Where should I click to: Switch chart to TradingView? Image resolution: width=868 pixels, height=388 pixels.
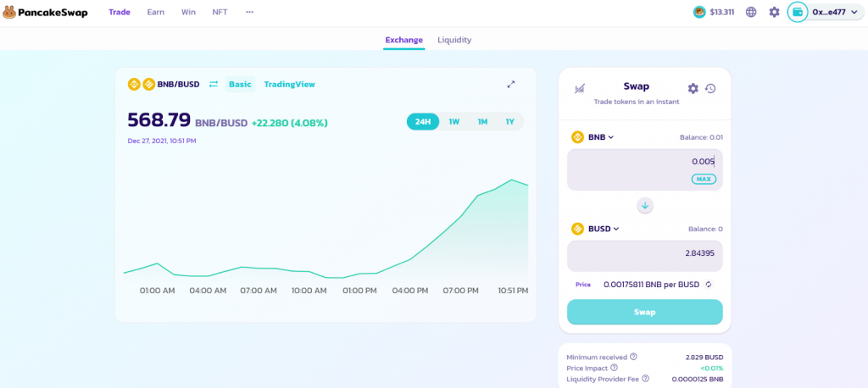[x=290, y=84]
